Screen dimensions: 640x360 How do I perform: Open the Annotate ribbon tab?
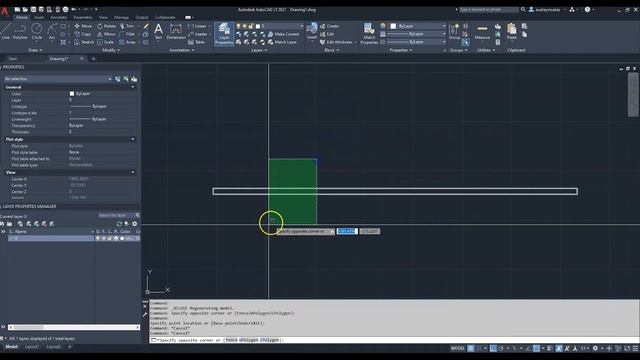(x=58, y=18)
